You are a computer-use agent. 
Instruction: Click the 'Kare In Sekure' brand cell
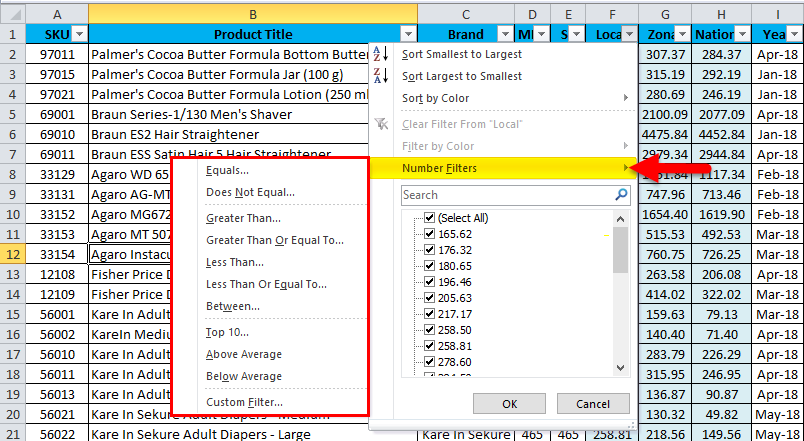[x=466, y=434]
